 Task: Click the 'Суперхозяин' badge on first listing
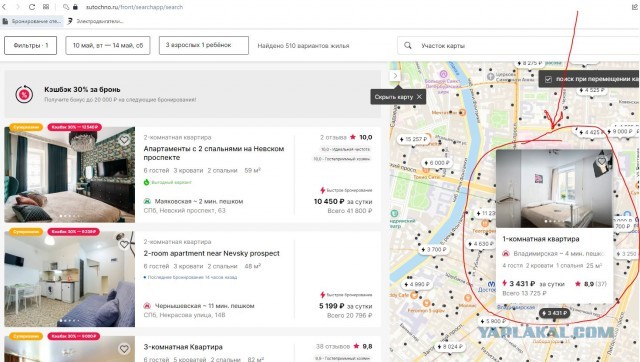(26, 127)
